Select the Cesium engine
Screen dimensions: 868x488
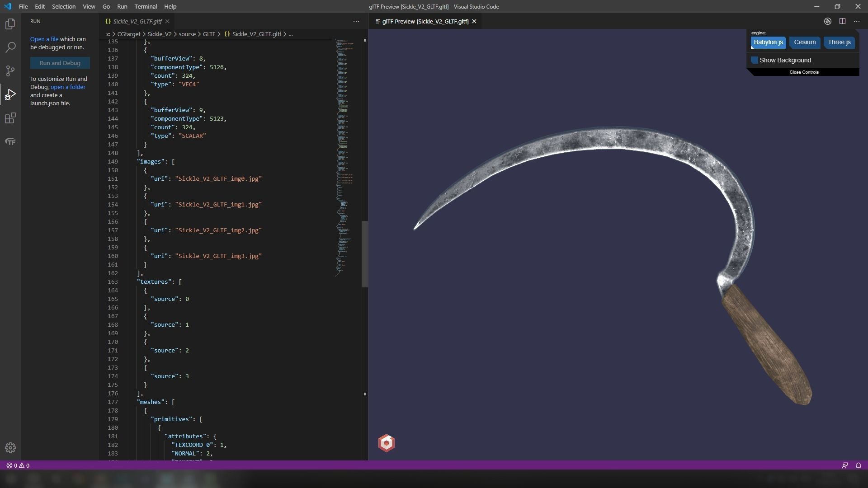pyautogui.click(x=805, y=42)
